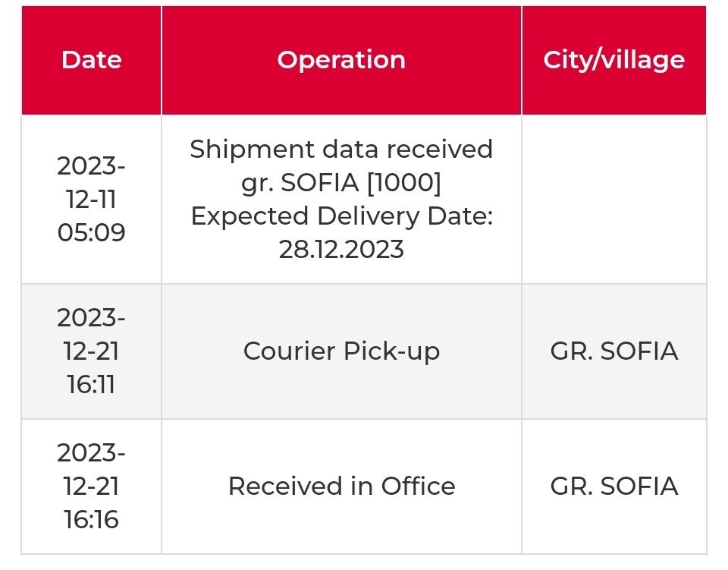Viewport: 728px width, 570px height.
Task: Click the empty City/village cell in first row
Action: pos(613,199)
